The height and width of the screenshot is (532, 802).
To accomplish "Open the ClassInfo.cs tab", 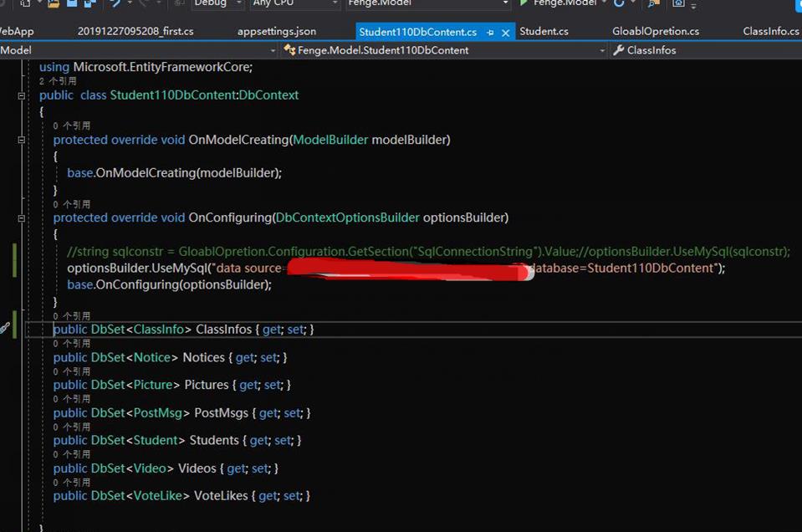I will pyautogui.click(x=770, y=31).
